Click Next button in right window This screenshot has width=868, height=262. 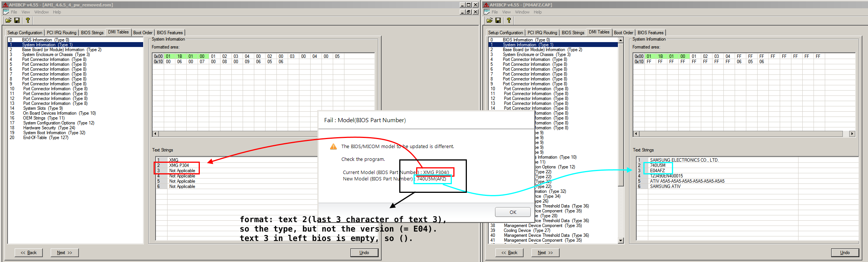[x=545, y=253]
